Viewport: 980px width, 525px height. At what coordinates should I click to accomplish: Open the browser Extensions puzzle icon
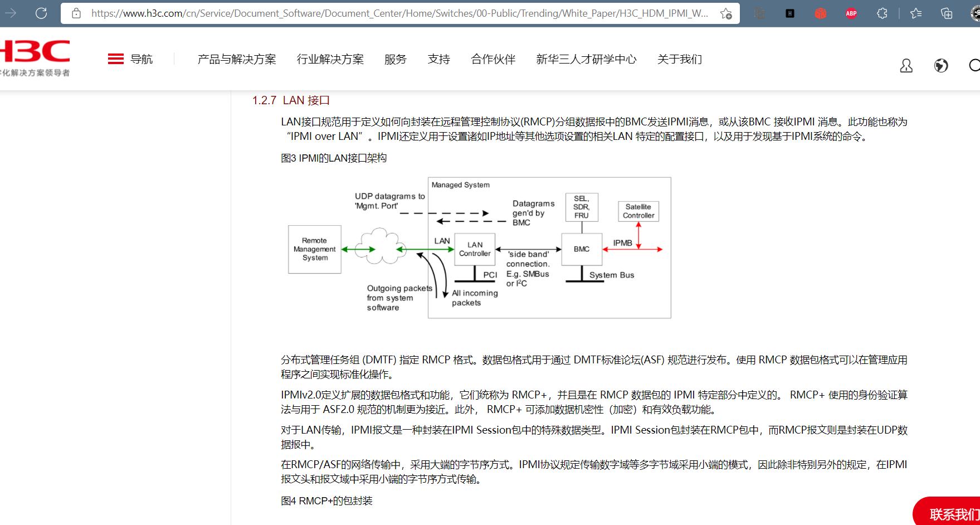click(882, 13)
